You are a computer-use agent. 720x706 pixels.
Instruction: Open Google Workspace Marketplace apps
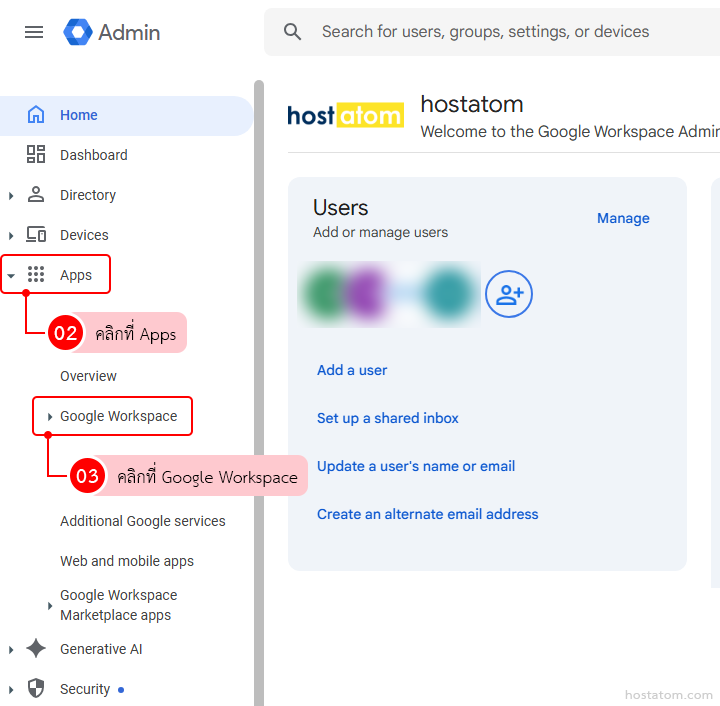[118, 605]
